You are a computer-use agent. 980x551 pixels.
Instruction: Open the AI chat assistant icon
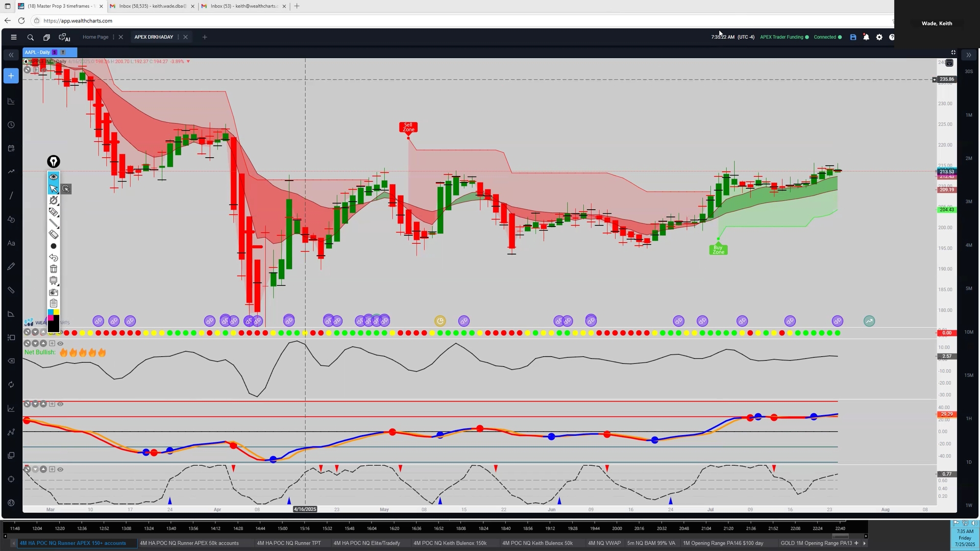coord(64,37)
